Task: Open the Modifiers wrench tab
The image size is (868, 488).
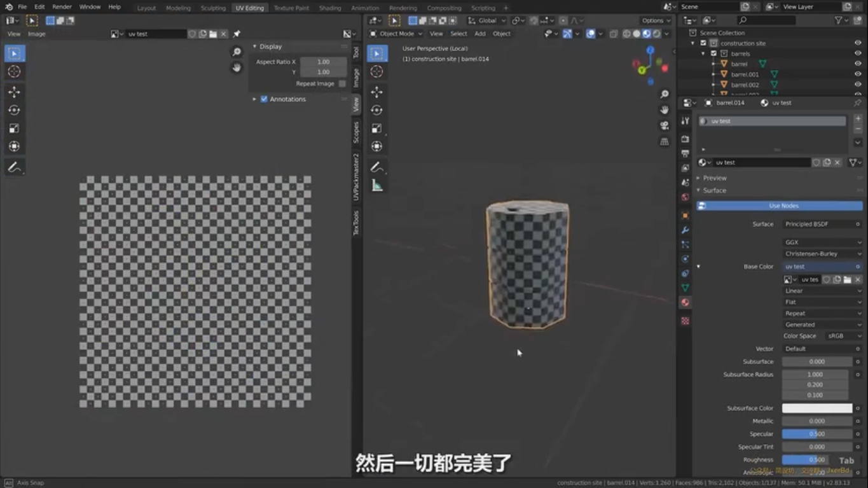Action: [685, 230]
